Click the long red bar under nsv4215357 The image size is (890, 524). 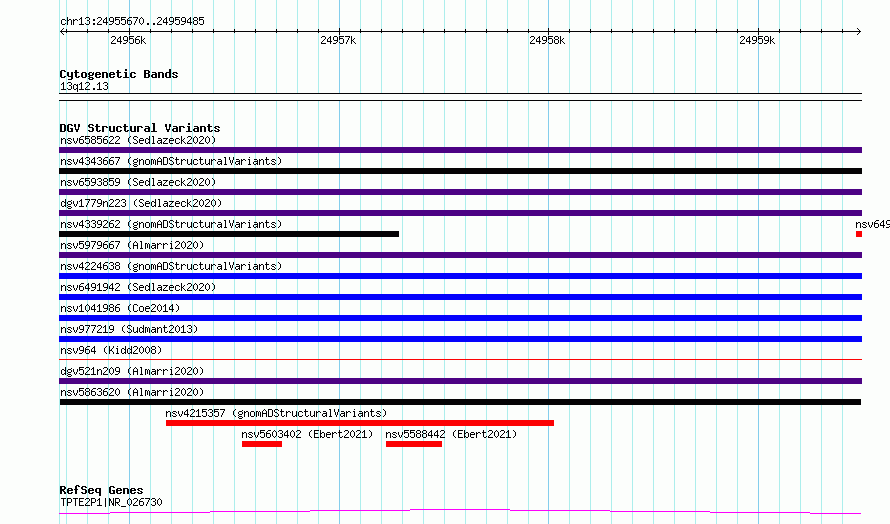[x=360, y=423]
